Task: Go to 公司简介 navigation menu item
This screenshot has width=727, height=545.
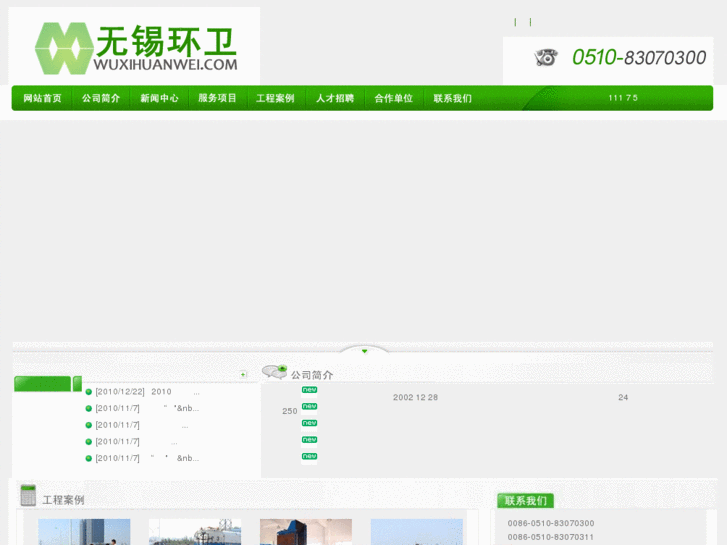Action: point(101,98)
